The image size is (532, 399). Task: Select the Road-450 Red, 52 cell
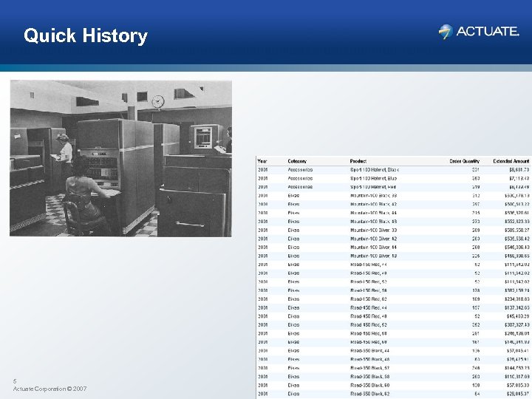coord(369,325)
